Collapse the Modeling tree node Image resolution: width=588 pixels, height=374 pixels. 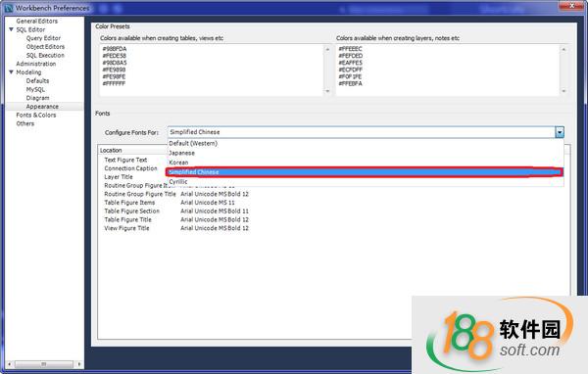click(x=11, y=71)
